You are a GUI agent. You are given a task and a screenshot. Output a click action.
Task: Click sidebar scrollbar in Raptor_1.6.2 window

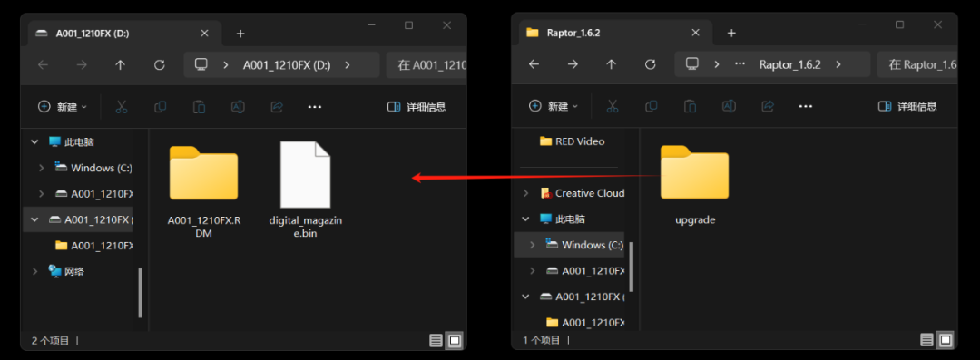pyautogui.click(x=632, y=267)
